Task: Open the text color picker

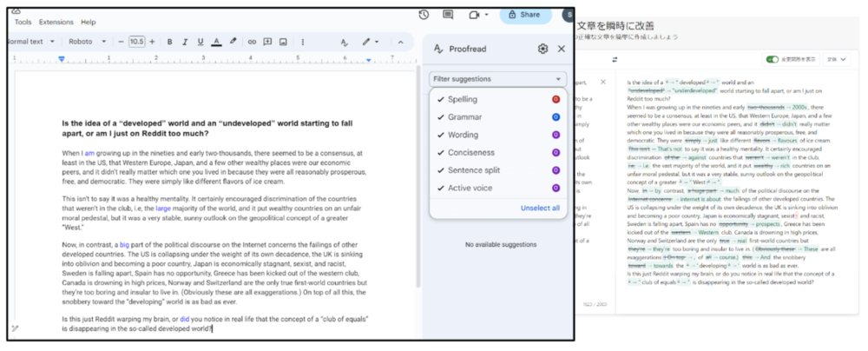Action: tap(216, 42)
